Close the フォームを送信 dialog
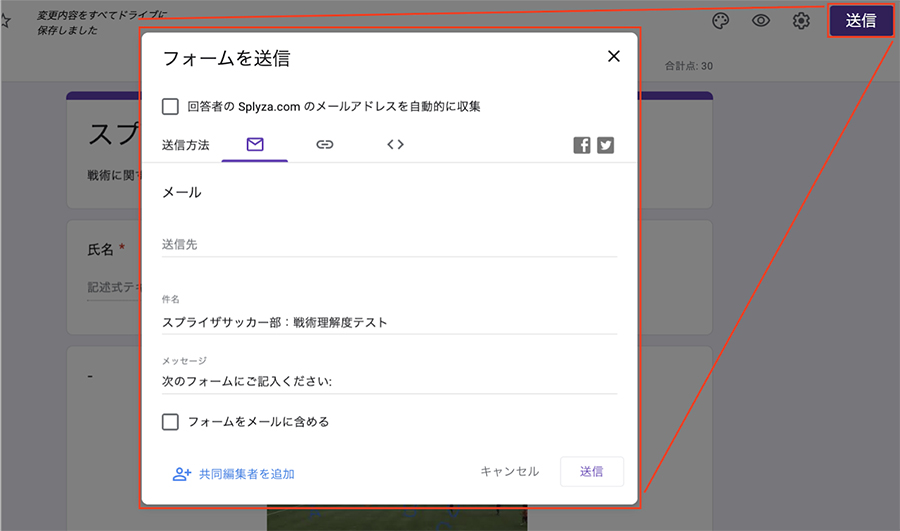Viewport: 900px width, 531px height. click(x=614, y=57)
